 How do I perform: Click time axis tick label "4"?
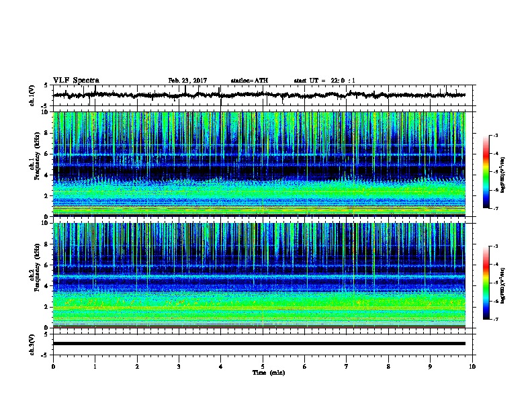[221, 367]
